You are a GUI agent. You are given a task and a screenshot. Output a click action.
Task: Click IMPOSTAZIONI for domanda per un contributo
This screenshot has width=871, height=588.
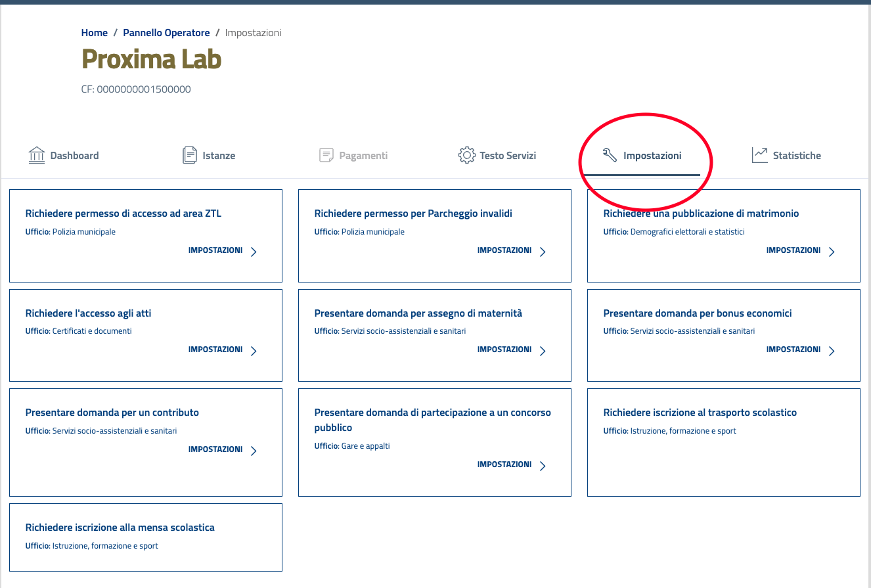[x=215, y=449]
